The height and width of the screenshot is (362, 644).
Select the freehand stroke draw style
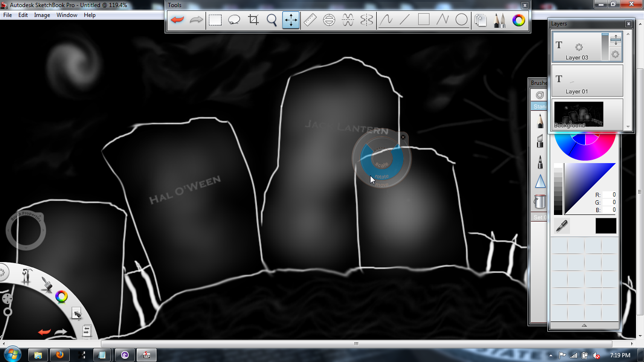tap(386, 20)
